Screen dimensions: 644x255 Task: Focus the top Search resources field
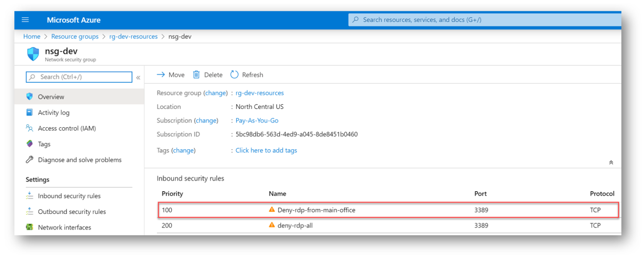[x=485, y=20]
